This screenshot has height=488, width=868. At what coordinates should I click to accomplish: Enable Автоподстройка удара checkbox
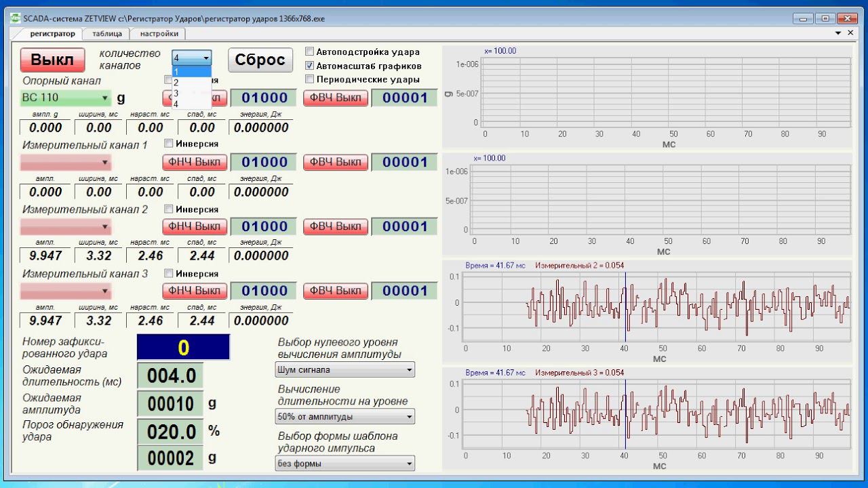tap(310, 52)
